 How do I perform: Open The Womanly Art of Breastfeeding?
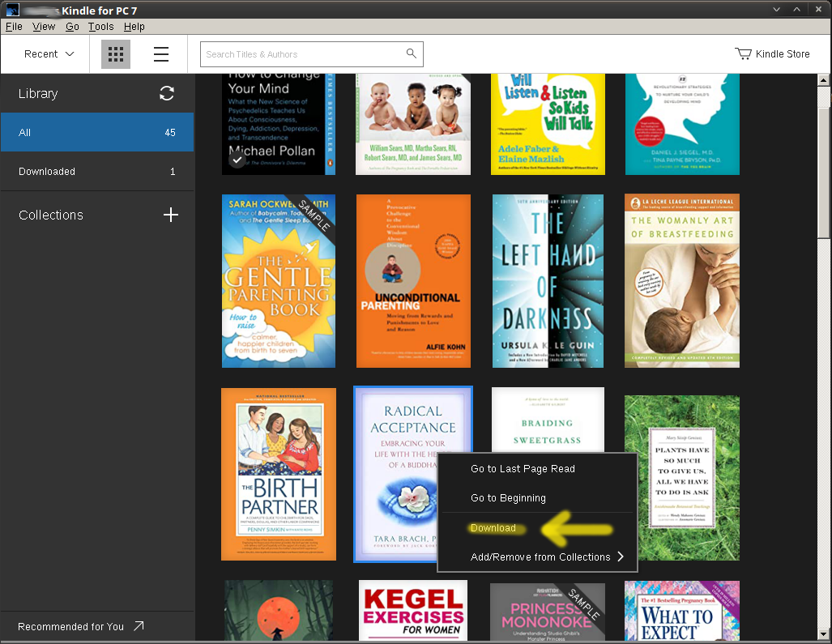point(682,281)
